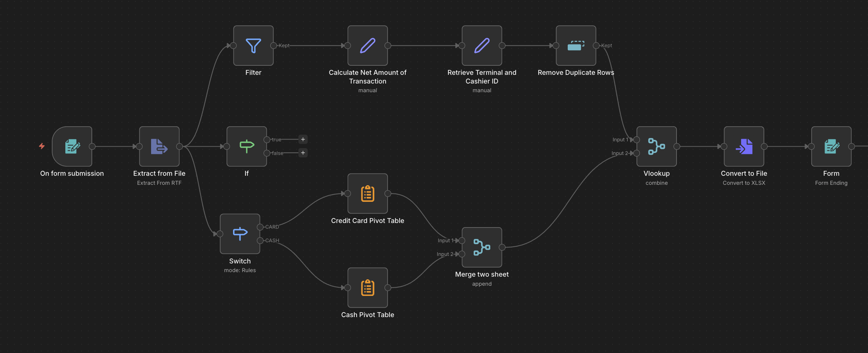Click the Merge two sheet output connector
Screen dimensions: 868x353
pyautogui.click(x=502, y=247)
